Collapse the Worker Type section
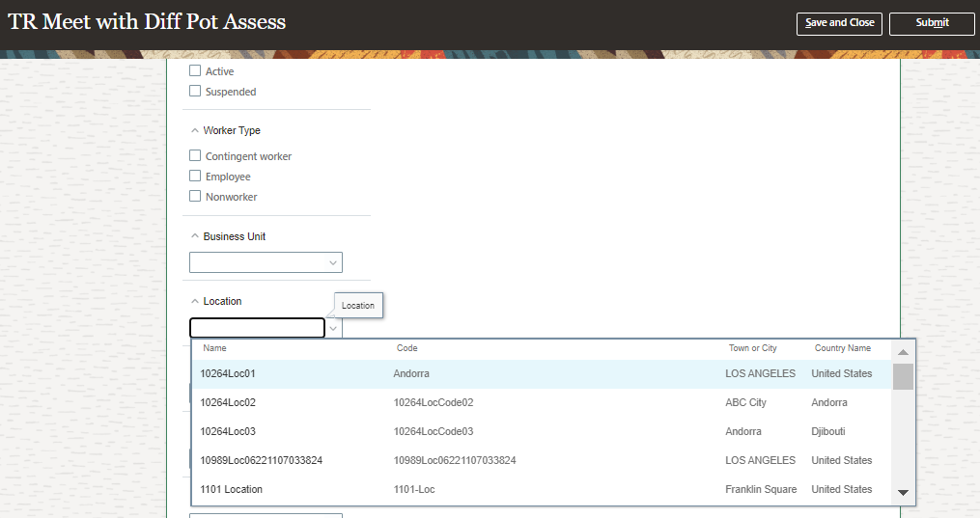 195,130
